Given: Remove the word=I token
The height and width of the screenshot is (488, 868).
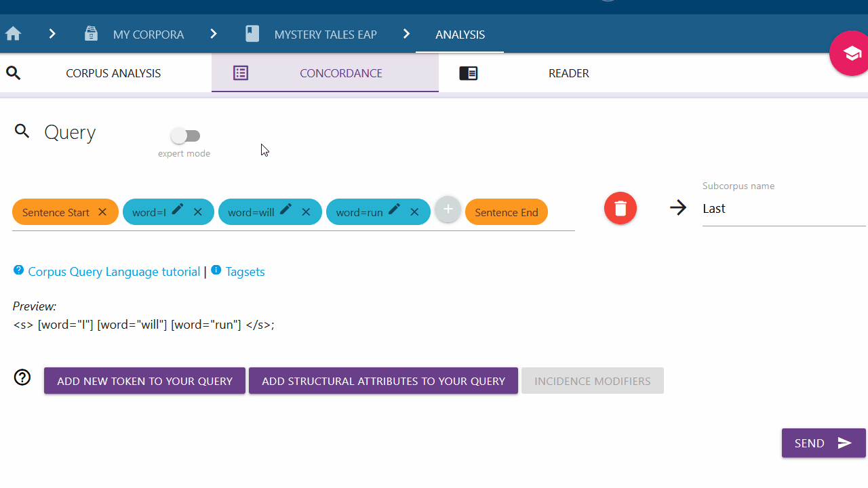Looking at the screenshot, I should [198, 212].
